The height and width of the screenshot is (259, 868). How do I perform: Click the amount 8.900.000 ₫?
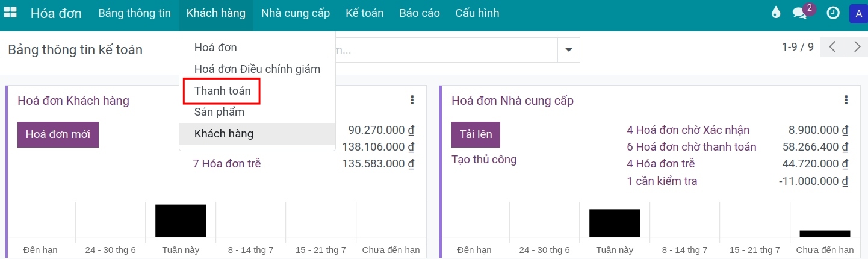pos(818,130)
